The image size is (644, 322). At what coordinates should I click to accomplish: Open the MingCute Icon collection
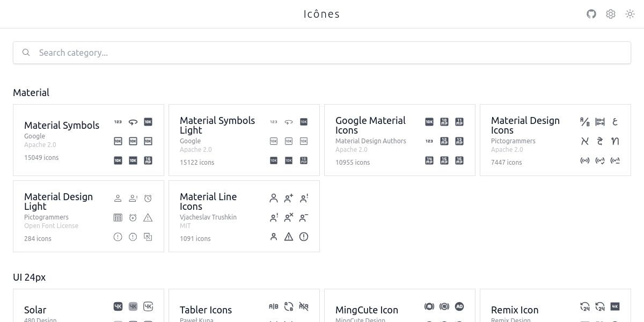point(367,310)
